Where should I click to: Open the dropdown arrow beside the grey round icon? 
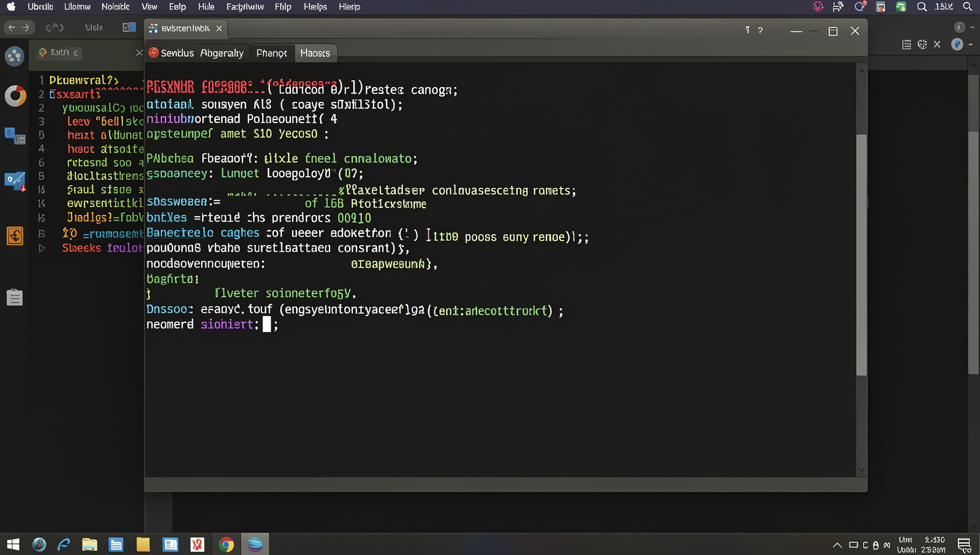973,27
